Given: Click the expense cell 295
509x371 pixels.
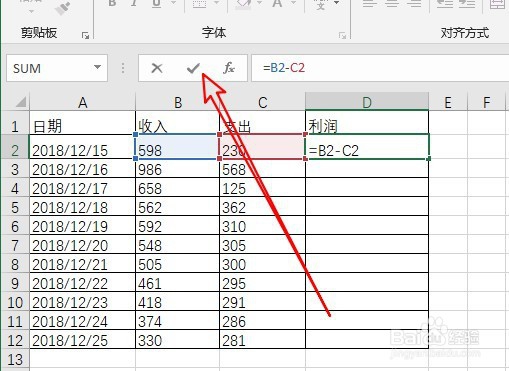Looking at the screenshot, I should coord(263,282).
